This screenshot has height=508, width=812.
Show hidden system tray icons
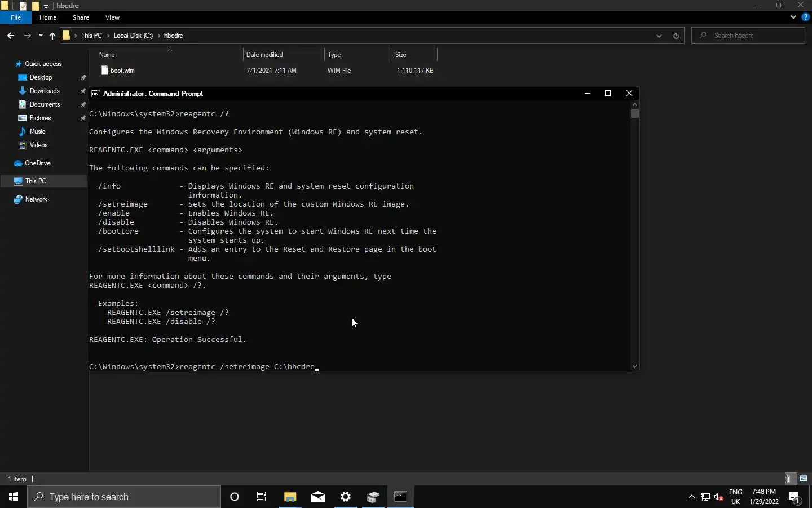point(692,497)
